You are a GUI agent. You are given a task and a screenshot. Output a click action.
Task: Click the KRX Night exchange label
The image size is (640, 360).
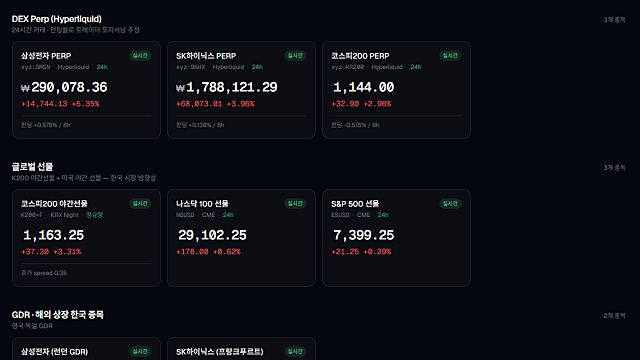64,215
